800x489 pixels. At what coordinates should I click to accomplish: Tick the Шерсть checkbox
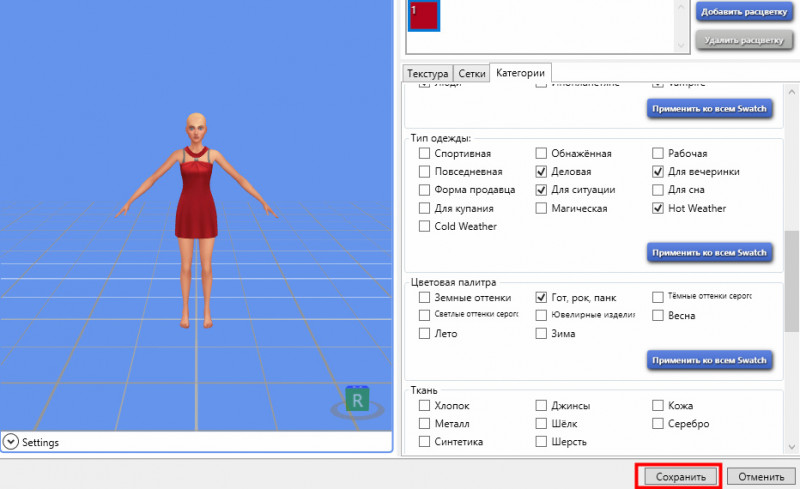(541, 442)
